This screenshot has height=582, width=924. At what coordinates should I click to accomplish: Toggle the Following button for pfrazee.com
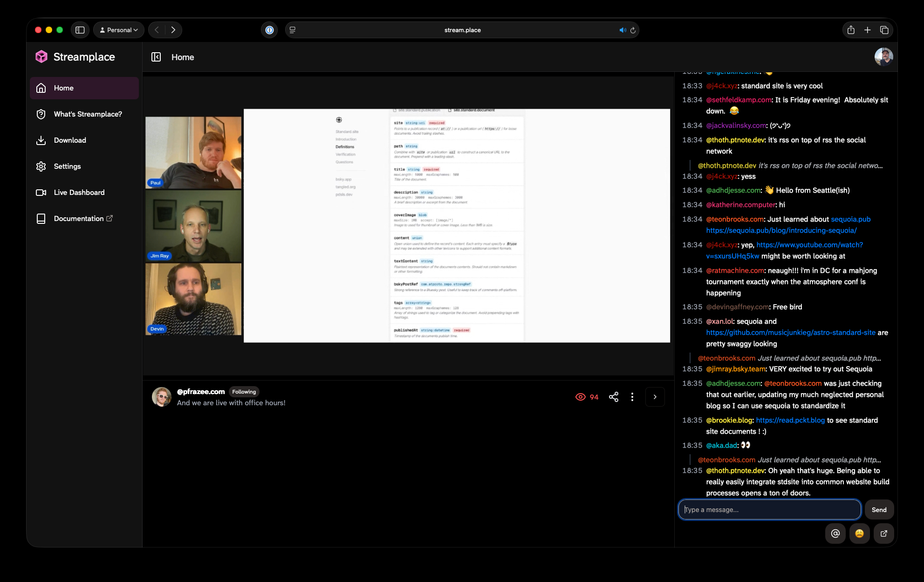point(244,392)
